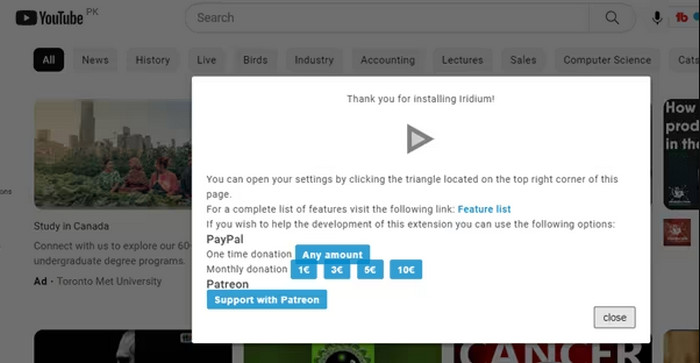The height and width of the screenshot is (363, 700).
Task: Select the History filter chip
Action: tap(153, 60)
